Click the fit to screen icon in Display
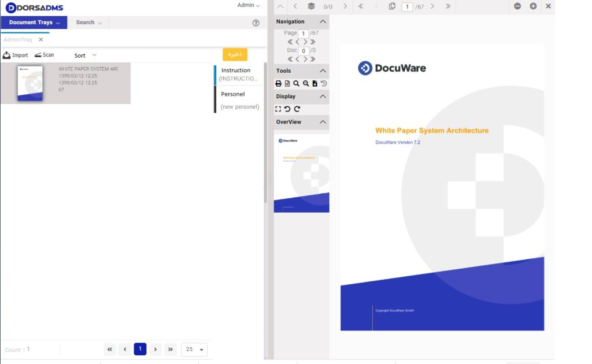Image resolution: width=592 pixels, height=364 pixels. pyautogui.click(x=278, y=109)
